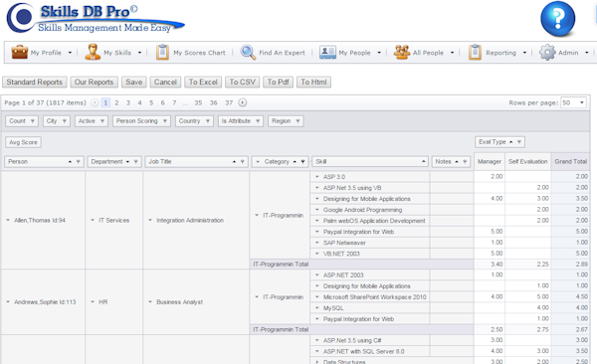Click the My People card icon
Image resolution: width=597 pixels, height=364 pixels.
coord(327,52)
